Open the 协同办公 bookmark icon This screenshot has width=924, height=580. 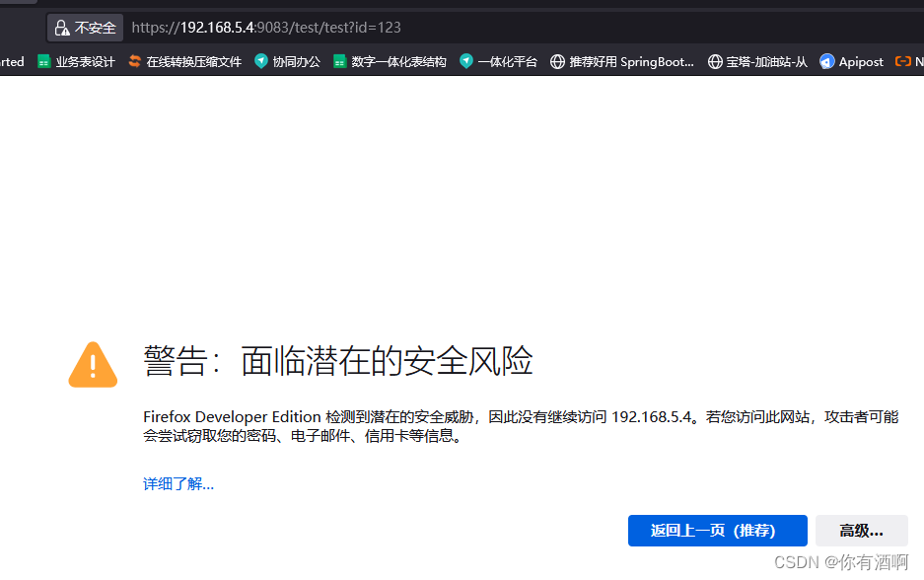[260, 61]
